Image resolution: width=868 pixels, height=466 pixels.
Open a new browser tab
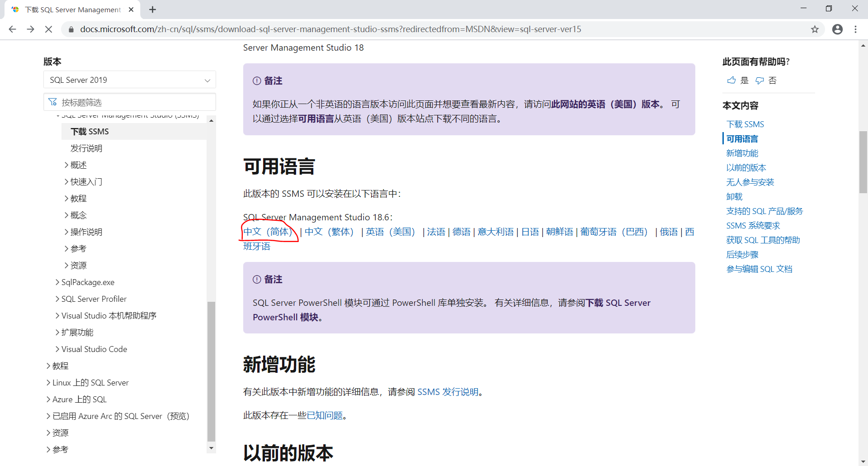(x=152, y=9)
